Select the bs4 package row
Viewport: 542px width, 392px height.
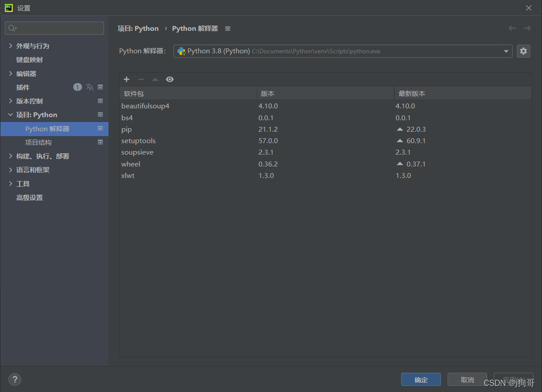coord(325,118)
